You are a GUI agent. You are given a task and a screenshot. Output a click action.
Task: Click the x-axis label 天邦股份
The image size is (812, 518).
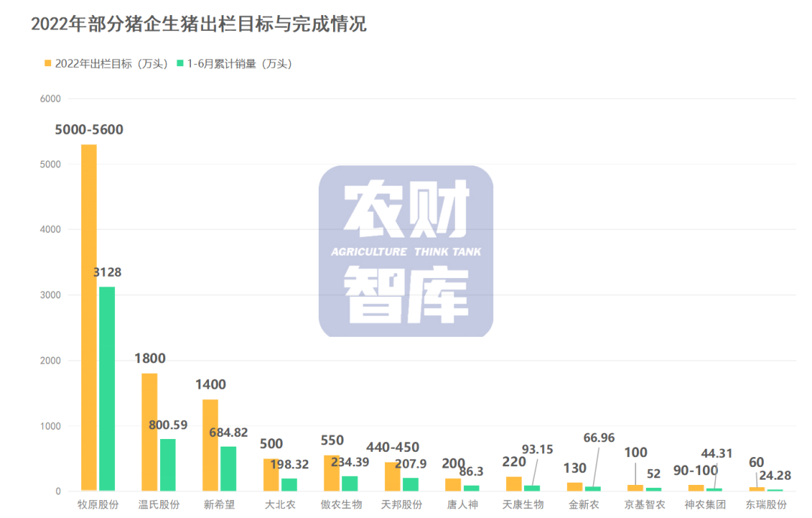[x=401, y=504]
